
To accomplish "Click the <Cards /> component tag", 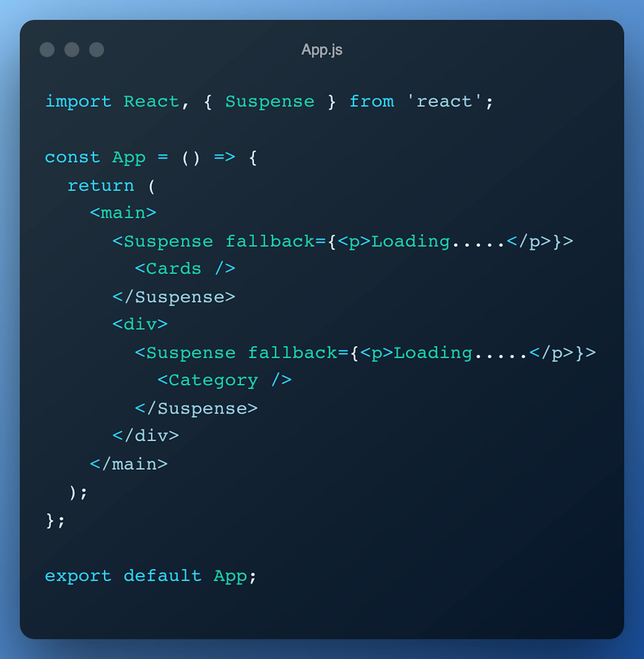I will [185, 269].
